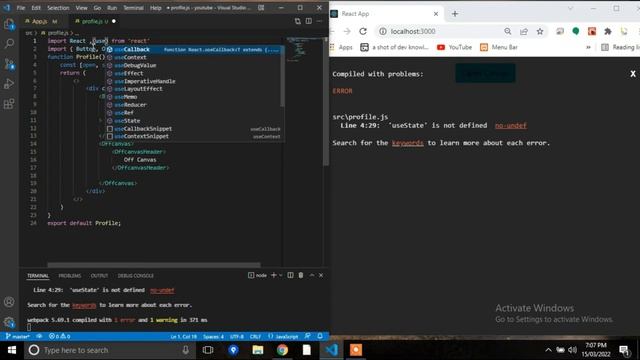This screenshot has height=360, width=640.
Task: Open Chrome from the taskbar
Action: [282, 350]
